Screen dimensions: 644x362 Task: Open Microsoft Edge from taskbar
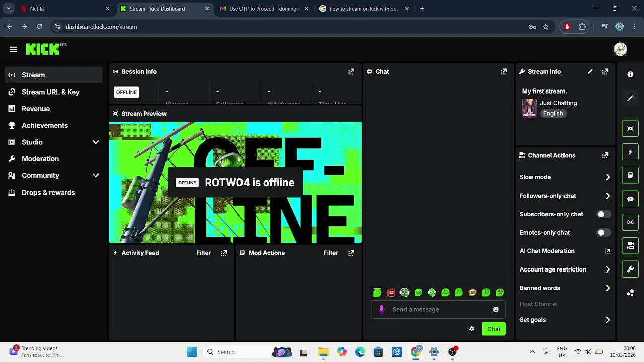pyautogui.click(x=360, y=352)
